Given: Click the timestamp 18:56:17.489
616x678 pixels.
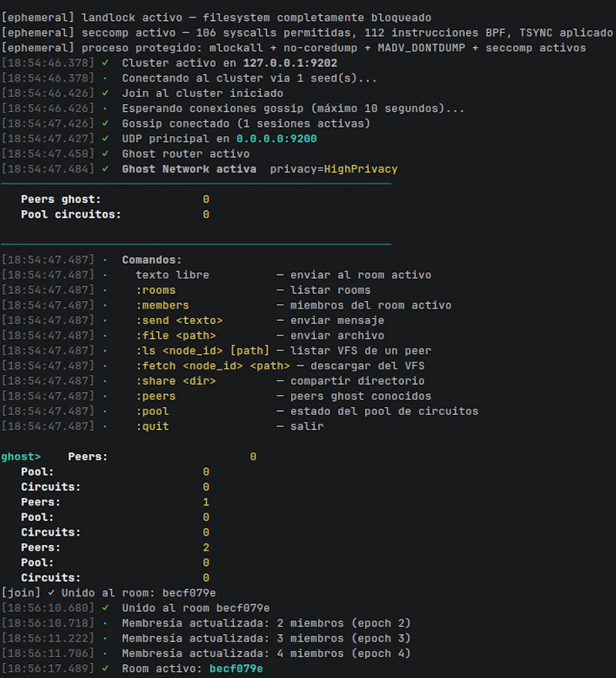Looking at the screenshot, I should pos(48,669).
